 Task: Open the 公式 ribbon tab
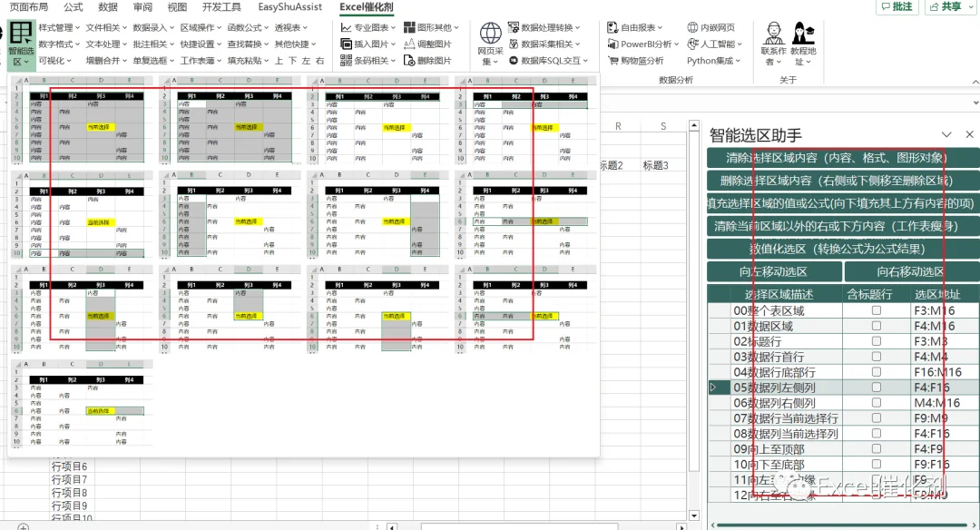[73, 7]
